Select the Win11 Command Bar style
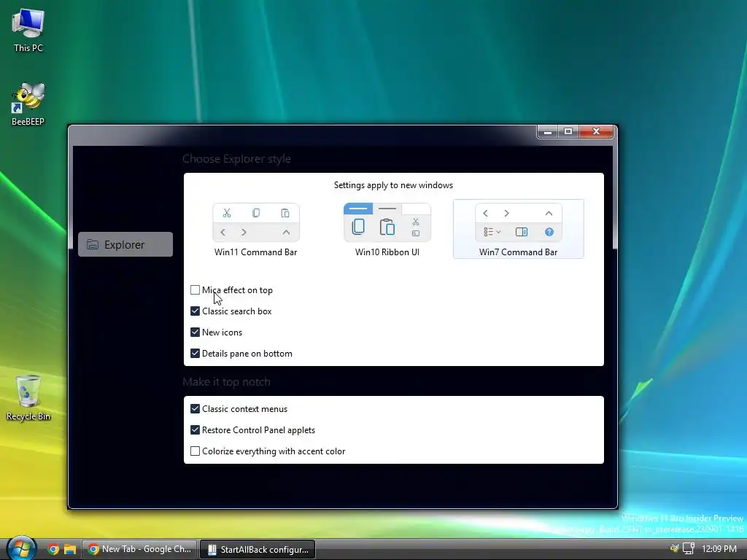The image size is (747, 560). click(x=256, y=230)
